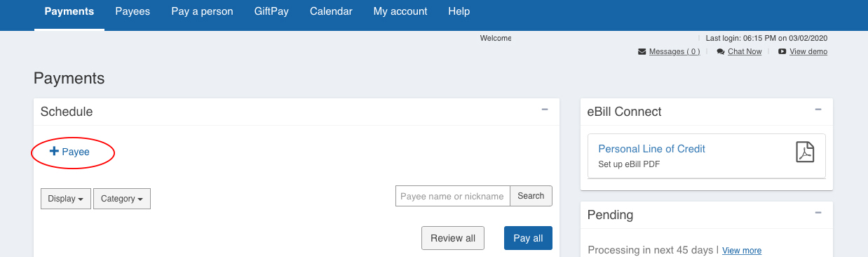Click the Review all button

[x=453, y=238]
